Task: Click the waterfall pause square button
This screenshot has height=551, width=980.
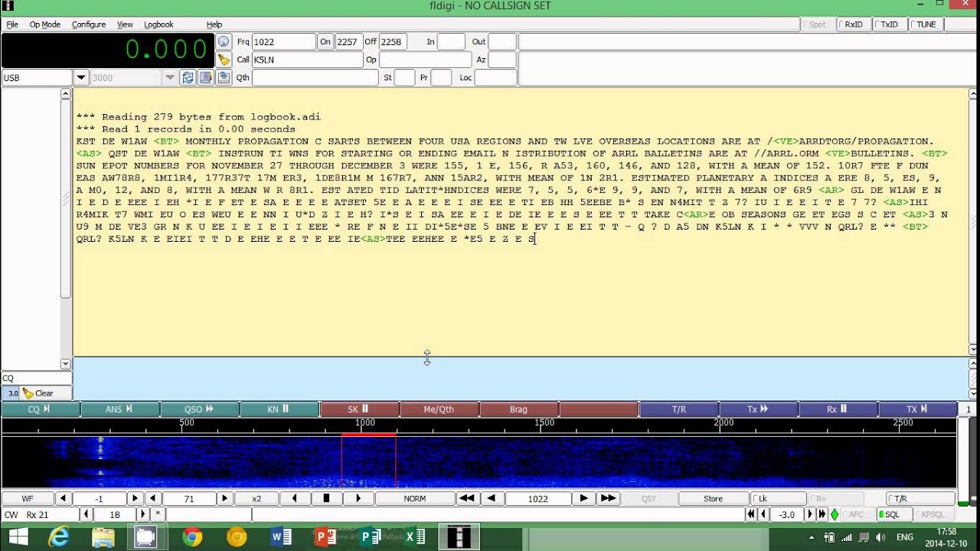Action: 326,498
